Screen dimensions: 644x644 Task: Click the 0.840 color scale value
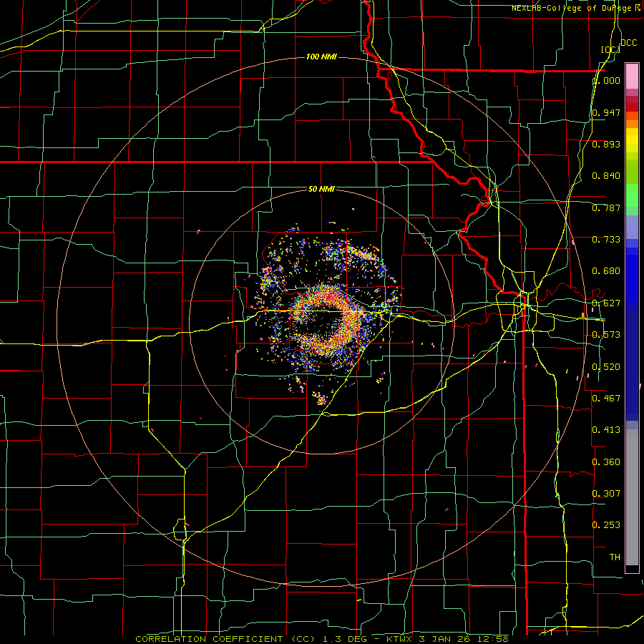[x=606, y=176]
